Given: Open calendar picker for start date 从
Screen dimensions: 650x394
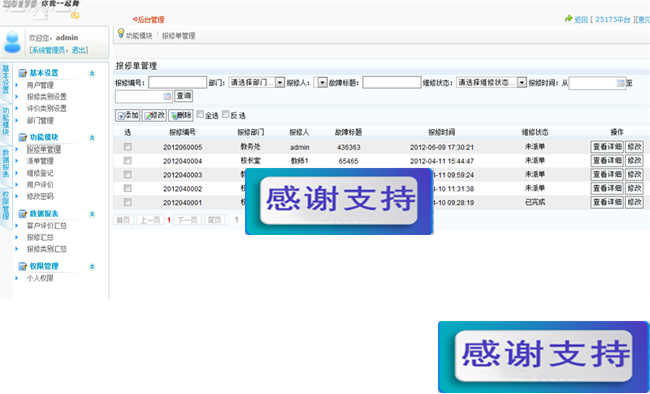Looking at the screenshot, I should coord(620,83).
